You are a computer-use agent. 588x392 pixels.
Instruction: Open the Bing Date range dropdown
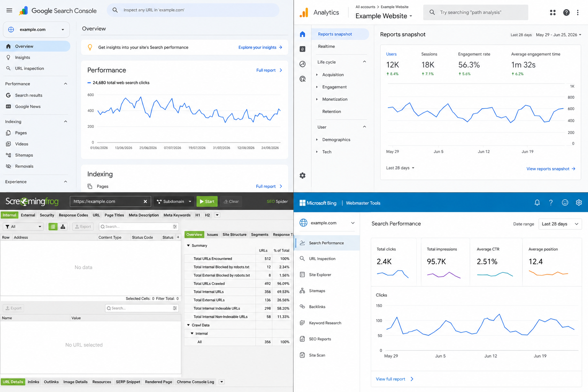click(x=560, y=224)
